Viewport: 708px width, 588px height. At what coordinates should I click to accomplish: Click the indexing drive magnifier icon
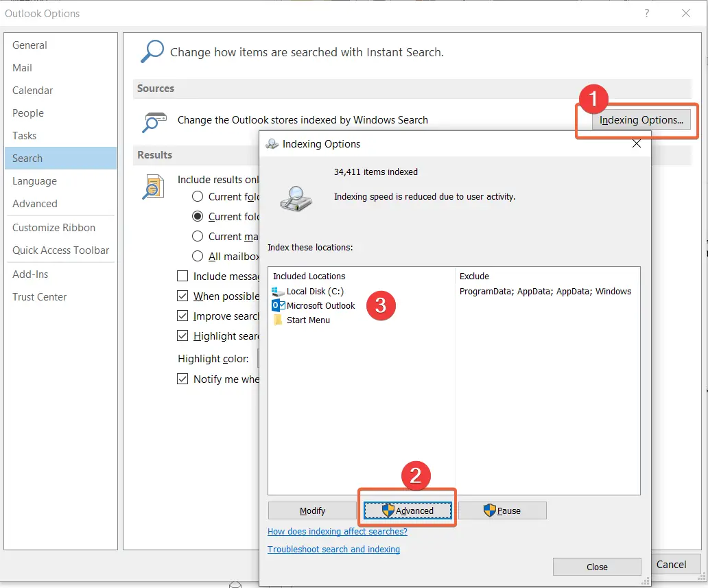click(x=296, y=199)
